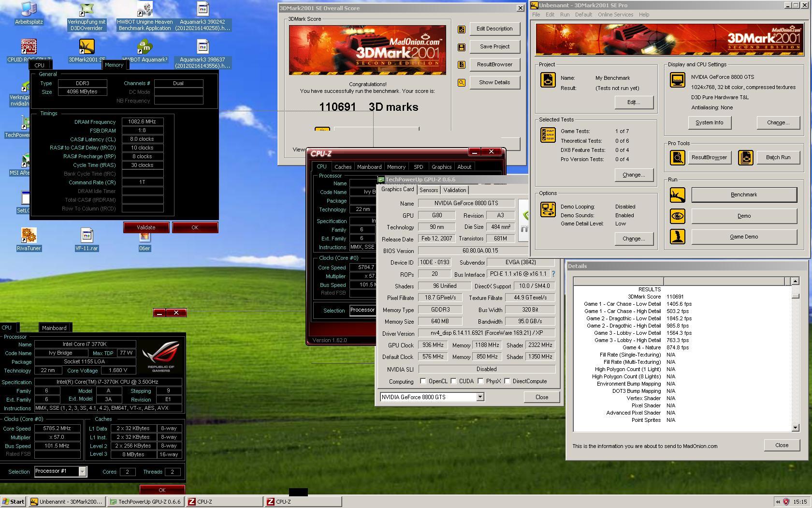Screen dimensions: 812x508
Task: Click Game Demo button
Action: pyautogui.click(x=744, y=237)
